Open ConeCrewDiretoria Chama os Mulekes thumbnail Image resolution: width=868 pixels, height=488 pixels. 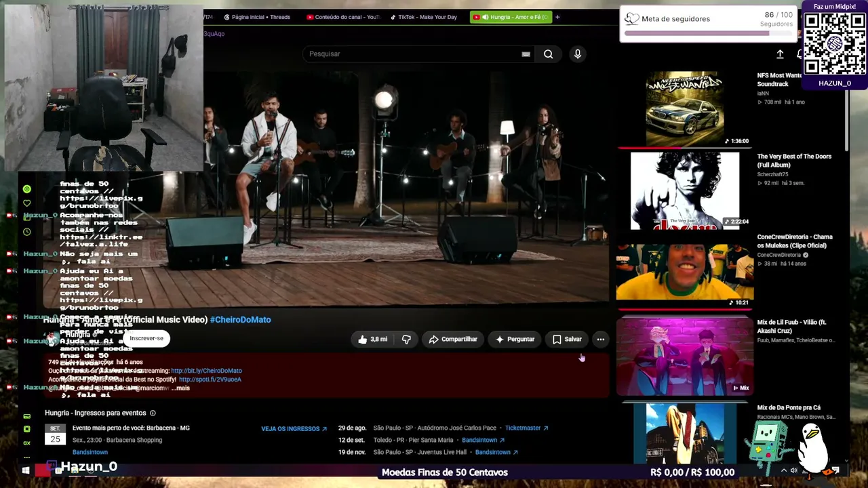(x=685, y=271)
